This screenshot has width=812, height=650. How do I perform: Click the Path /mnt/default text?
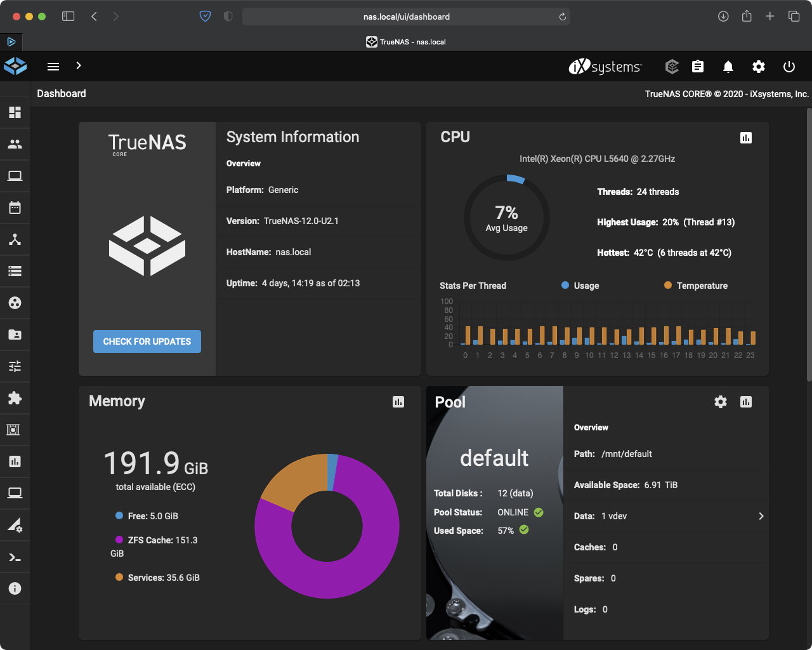point(613,454)
